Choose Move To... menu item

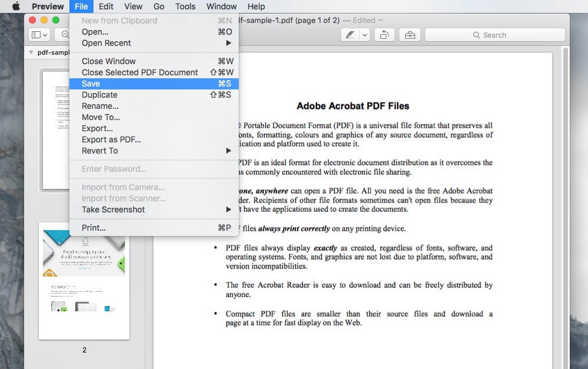153,117
